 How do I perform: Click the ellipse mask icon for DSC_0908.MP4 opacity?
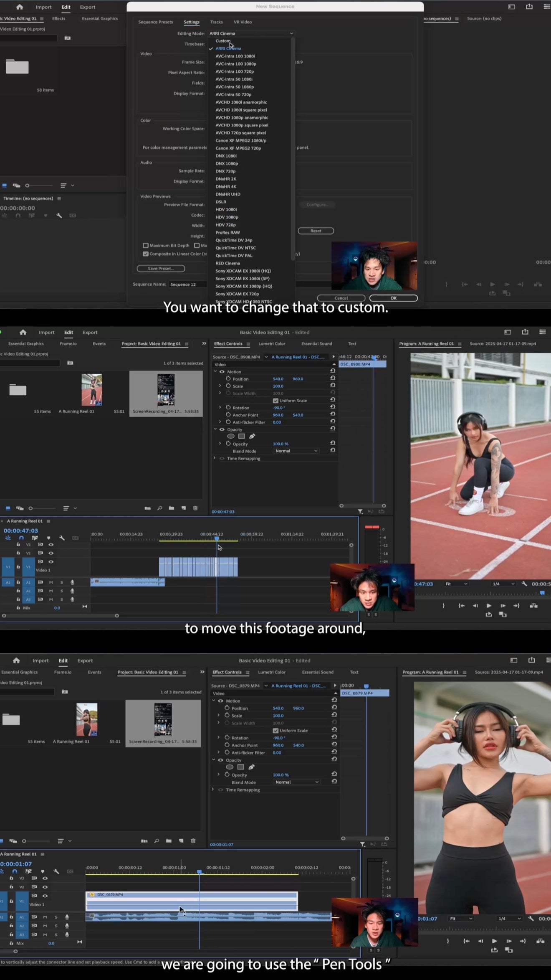click(230, 436)
